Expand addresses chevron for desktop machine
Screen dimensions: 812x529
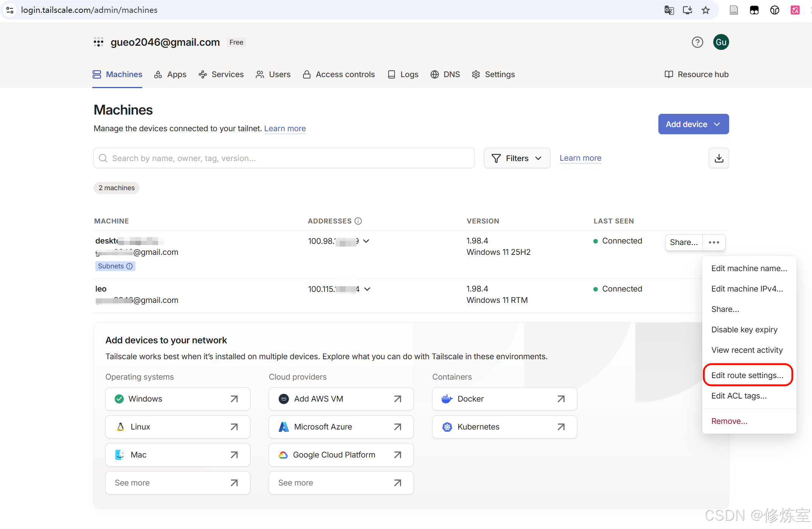[366, 241]
